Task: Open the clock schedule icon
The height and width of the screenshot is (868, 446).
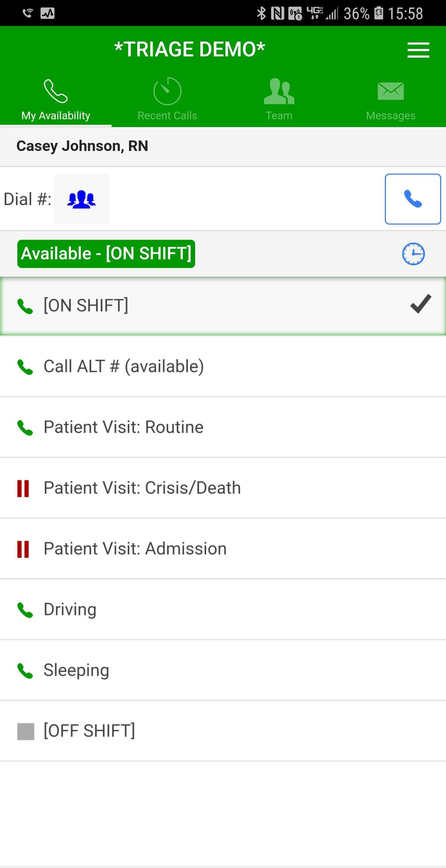Action: pos(413,254)
